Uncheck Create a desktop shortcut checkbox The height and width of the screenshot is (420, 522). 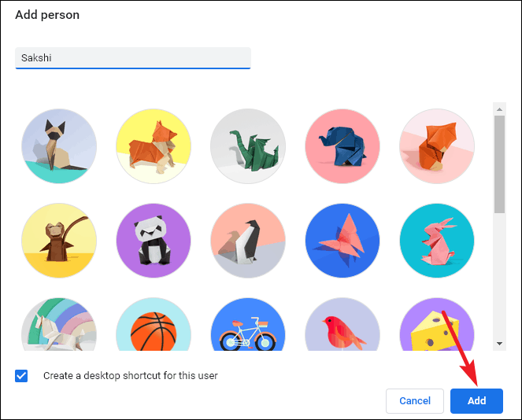[21, 376]
